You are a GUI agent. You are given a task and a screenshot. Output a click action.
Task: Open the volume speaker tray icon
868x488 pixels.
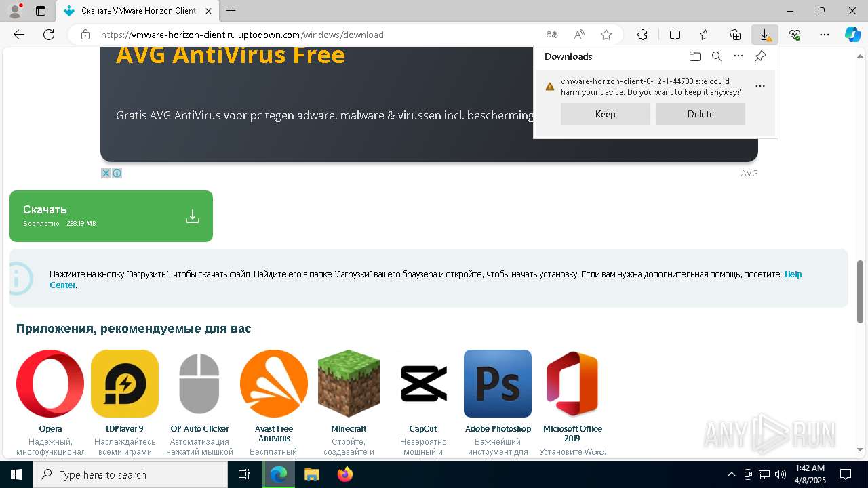780,474
